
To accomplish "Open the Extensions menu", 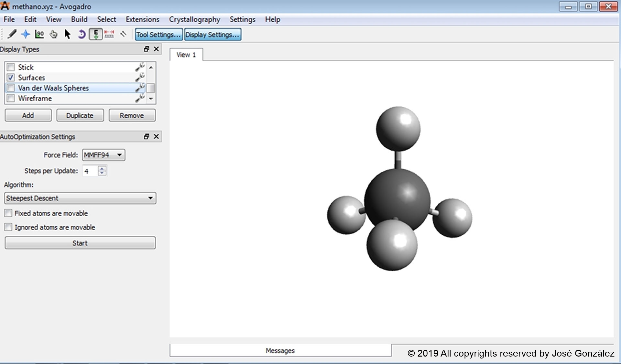I will tap(142, 19).
